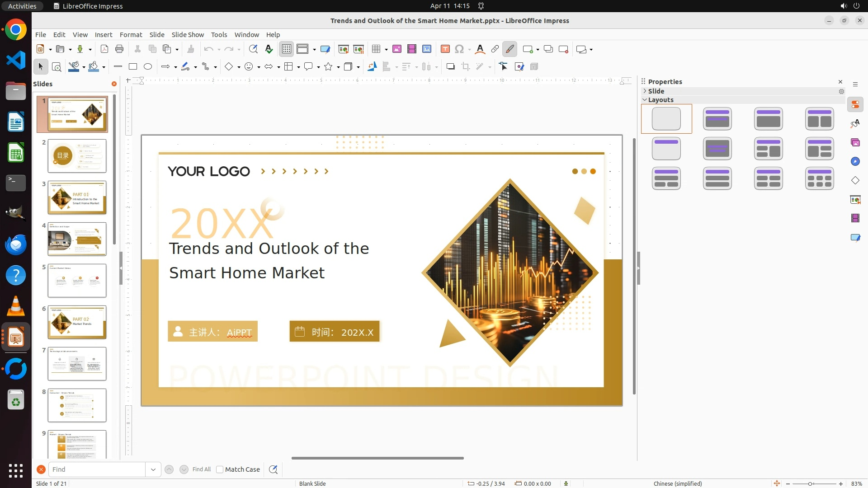Select slide 5 thumbnail in Slides panel
Viewport: 868px width, 488px height.
pos(77,281)
